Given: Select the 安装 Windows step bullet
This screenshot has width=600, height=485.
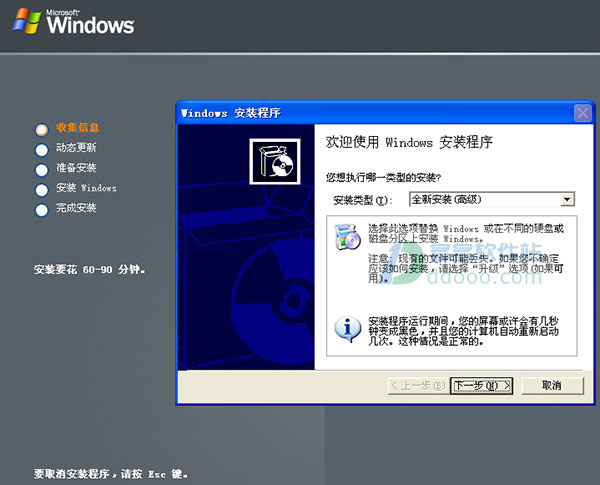Looking at the screenshot, I should [42, 190].
